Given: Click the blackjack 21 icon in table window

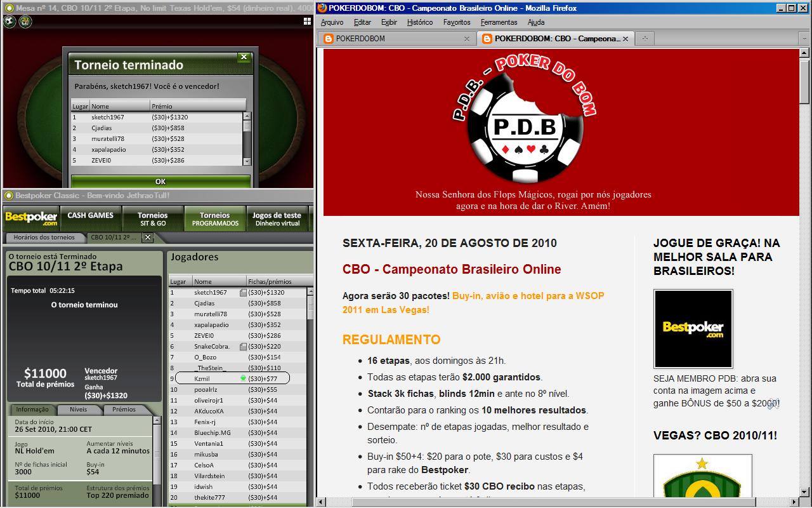Looking at the screenshot, I should pyautogui.click(x=25, y=21).
